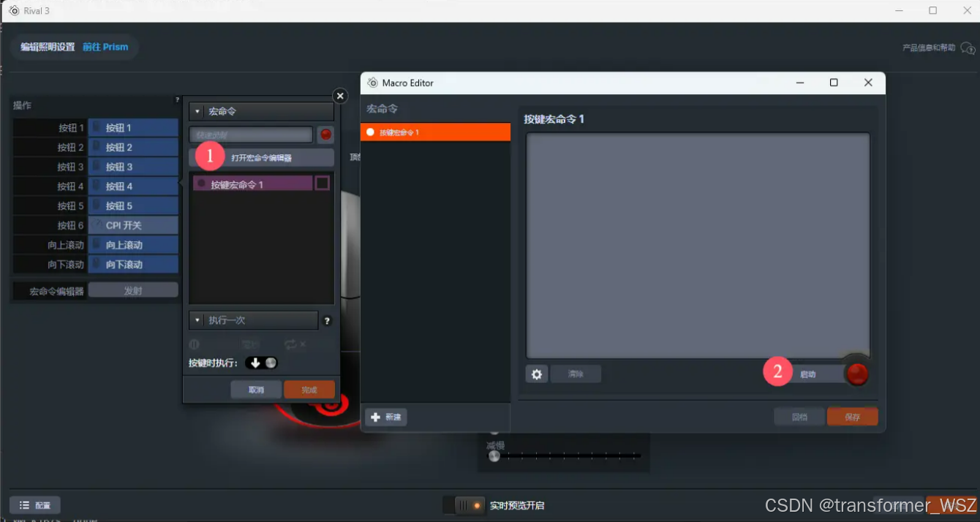Click 完成 in the macro popup
Viewport: 980px width, 522px height.
coord(309,390)
